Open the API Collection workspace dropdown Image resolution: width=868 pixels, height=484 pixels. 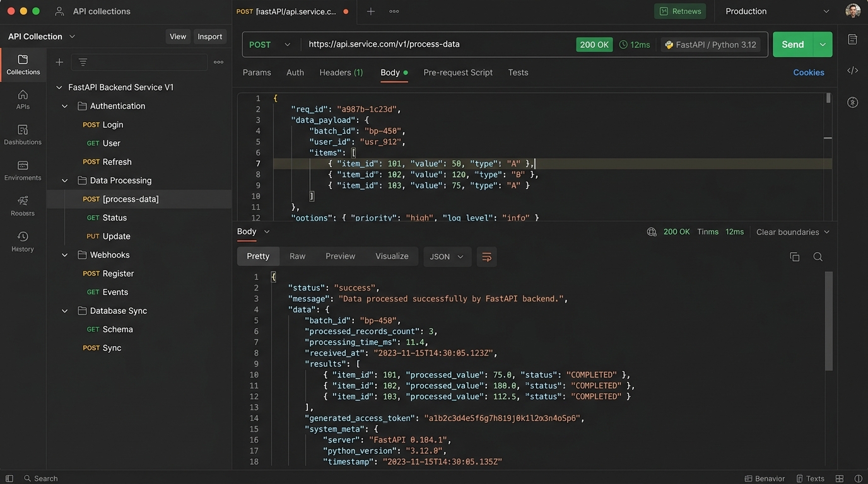[x=42, y=37]
